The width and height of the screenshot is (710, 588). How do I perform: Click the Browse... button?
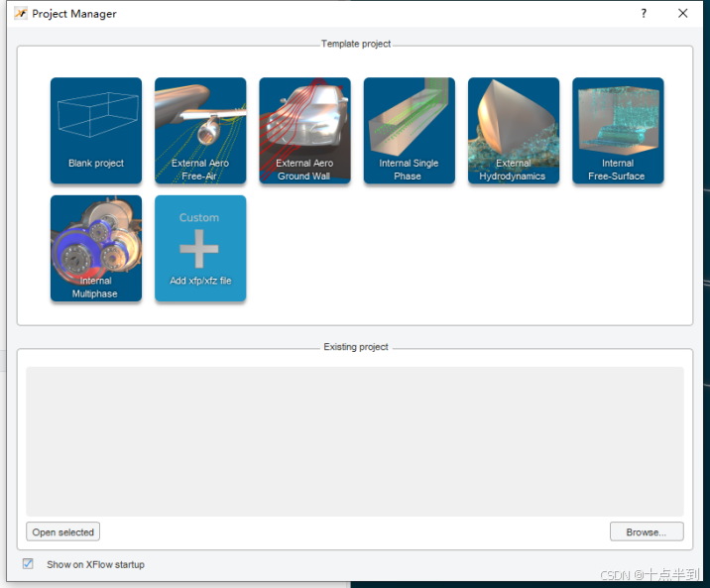[647, 531]
